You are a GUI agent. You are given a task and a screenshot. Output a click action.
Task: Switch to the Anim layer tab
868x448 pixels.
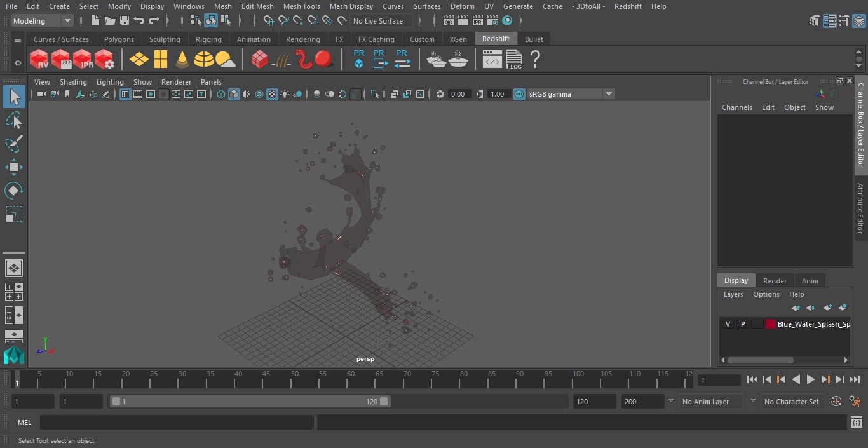pyautogui.click(x=810, y=281)
